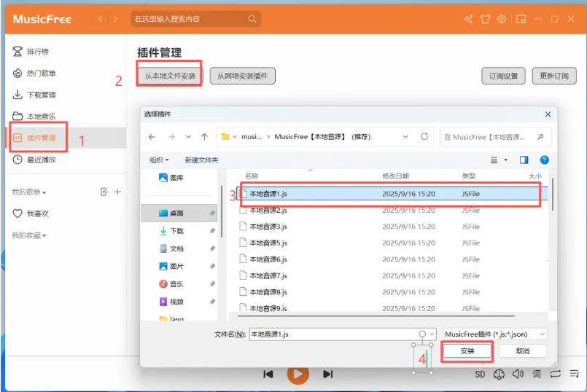
Task: Open recent locations dropdown in dialog
Action: tap(188, 137)
